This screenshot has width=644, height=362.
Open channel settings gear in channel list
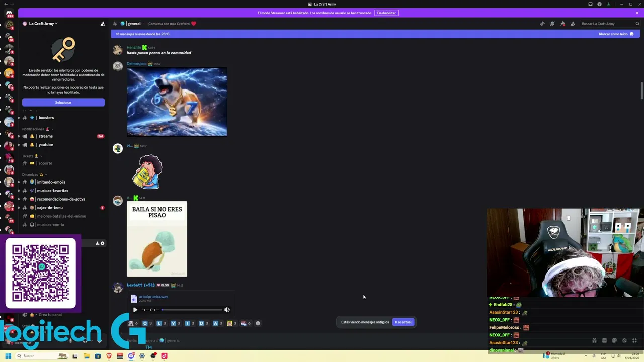tap(103, 243)
